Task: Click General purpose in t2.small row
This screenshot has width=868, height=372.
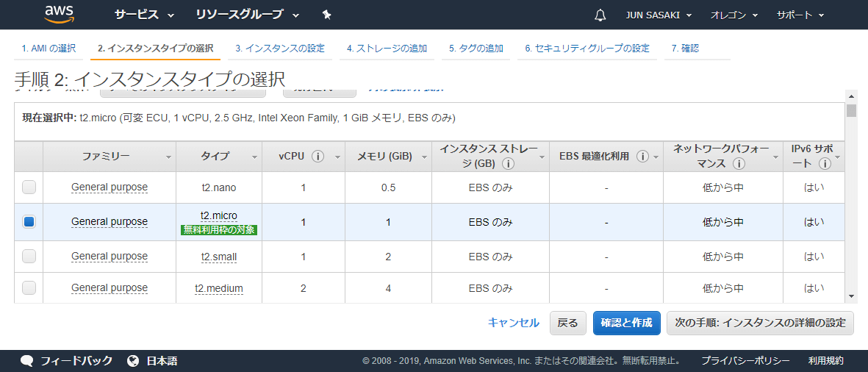Action: click(110, 257)
